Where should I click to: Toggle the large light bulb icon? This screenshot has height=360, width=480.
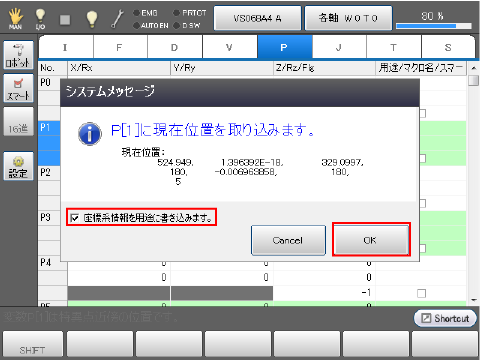click(92, 19)
